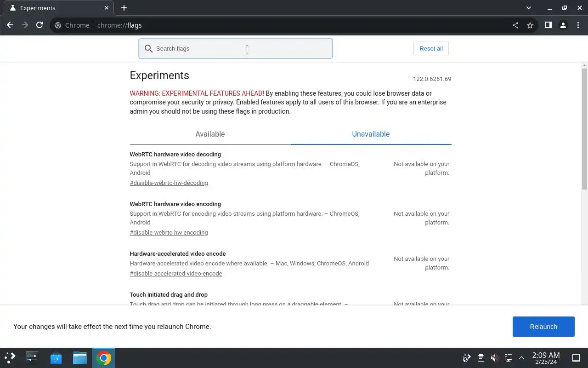
Task: Open the Discover software store icon
Action: coord(56,358)
